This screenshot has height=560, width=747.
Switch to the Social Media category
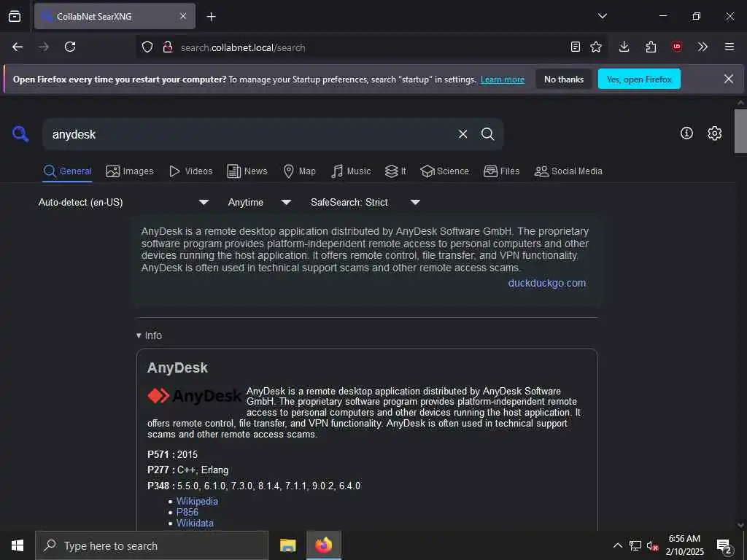pos(568,171)
